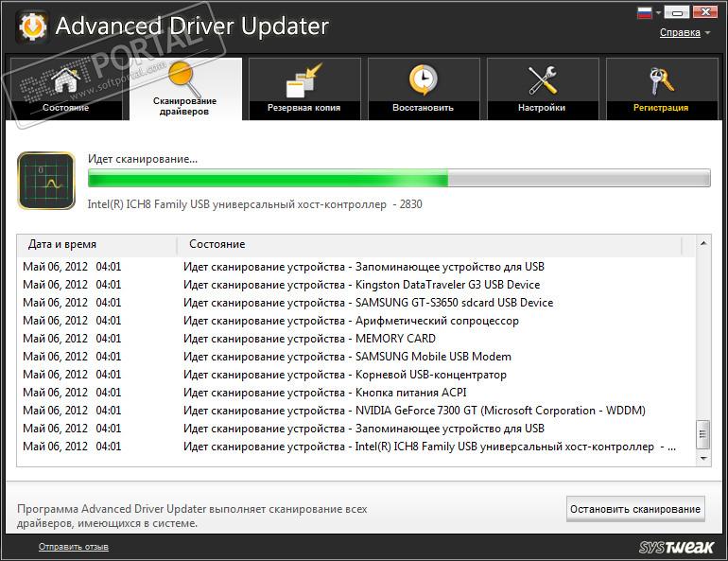Click the wrench and screwdriver icon
The image size is (728, 561).
543,79
